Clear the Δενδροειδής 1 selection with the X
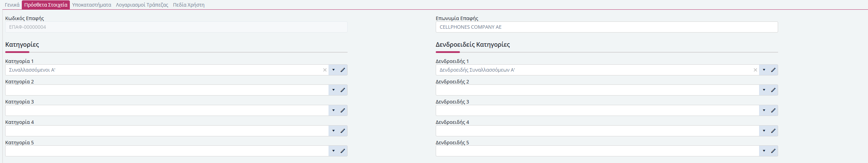The height and width of the screenshot is (163, 868). point(755,70)
